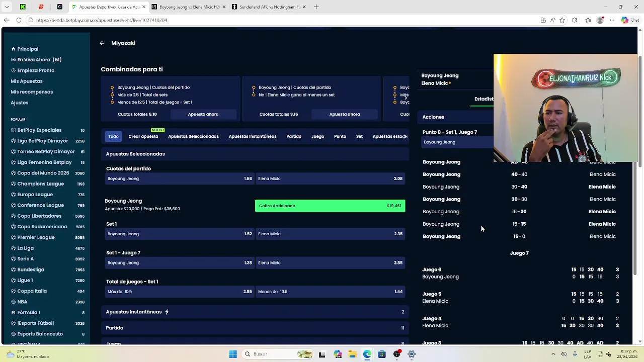Select Más de 10.5 at 2.55

pos(179,292)
